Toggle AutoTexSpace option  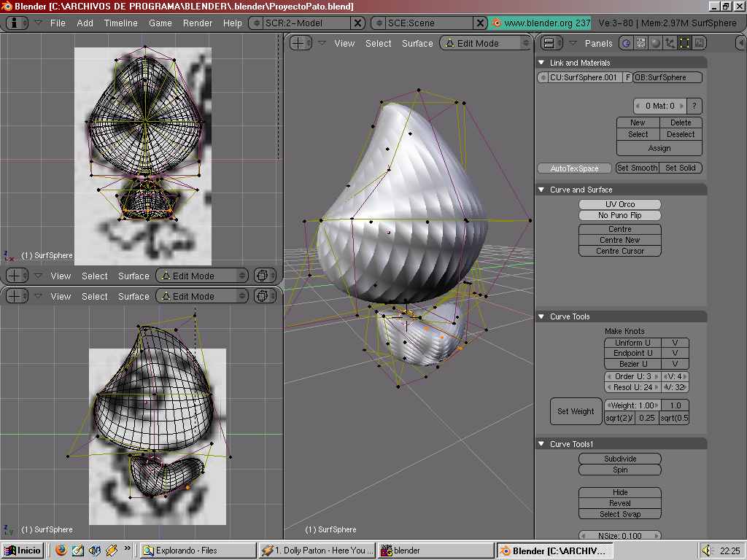[575, 168]
